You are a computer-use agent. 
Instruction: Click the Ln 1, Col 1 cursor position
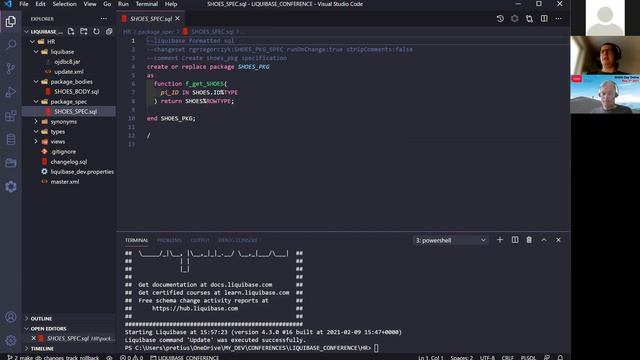pos(430,358)
